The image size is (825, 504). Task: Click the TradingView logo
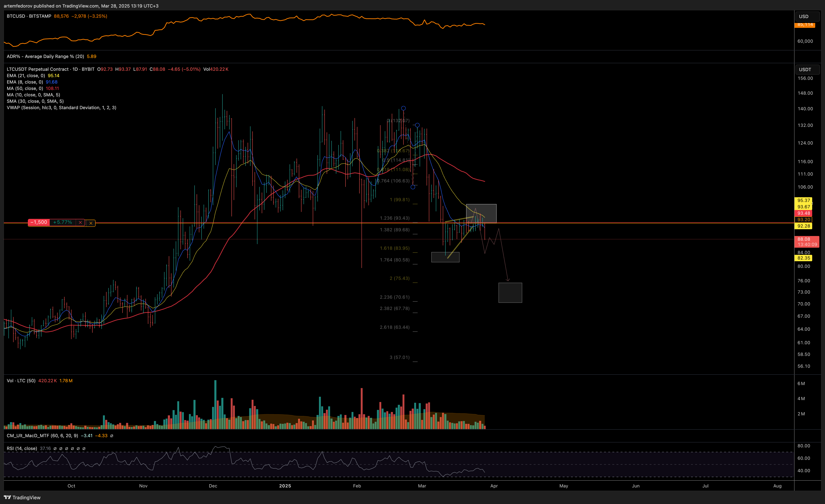[x=22, y=497]
